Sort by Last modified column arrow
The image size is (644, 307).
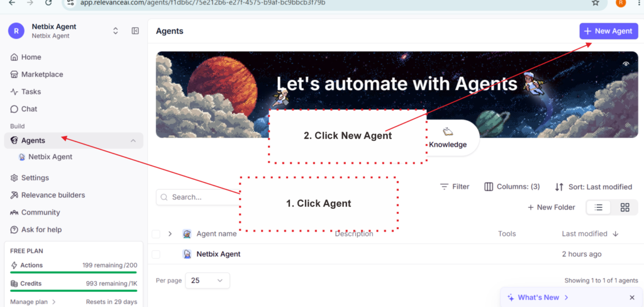pos(615,234)
